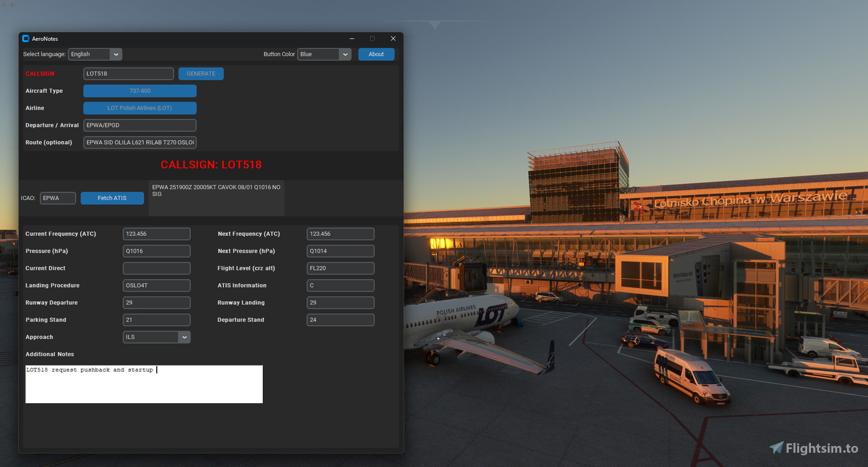This screenshot has width=868, height=467.
Task: Open the Button Color dropdown
Action: click(324, 54)
